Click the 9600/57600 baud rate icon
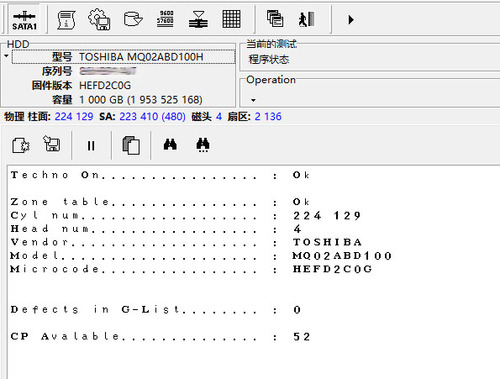 (x=165, y=19)
